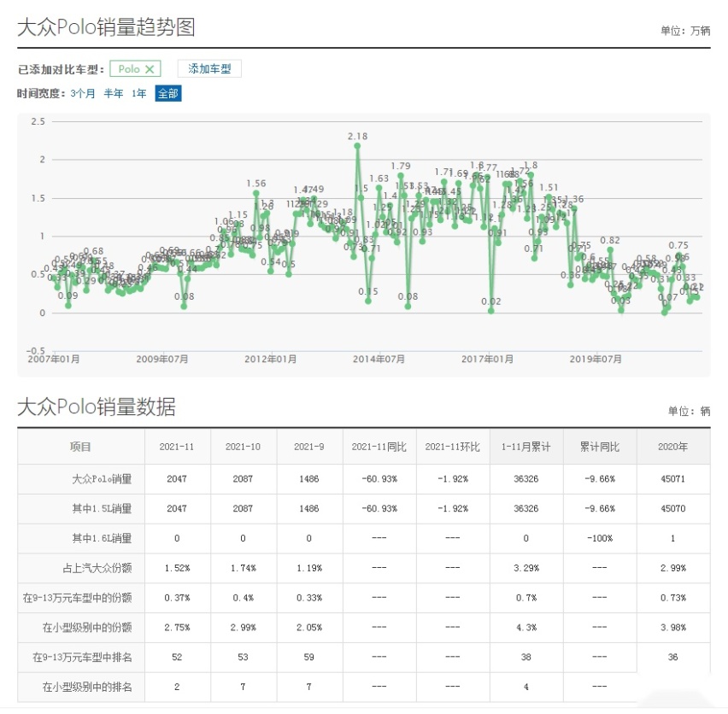Click the 2021-11同比 column header
The height and width of the screenshot is (714, 728).
tap(379, 447)
